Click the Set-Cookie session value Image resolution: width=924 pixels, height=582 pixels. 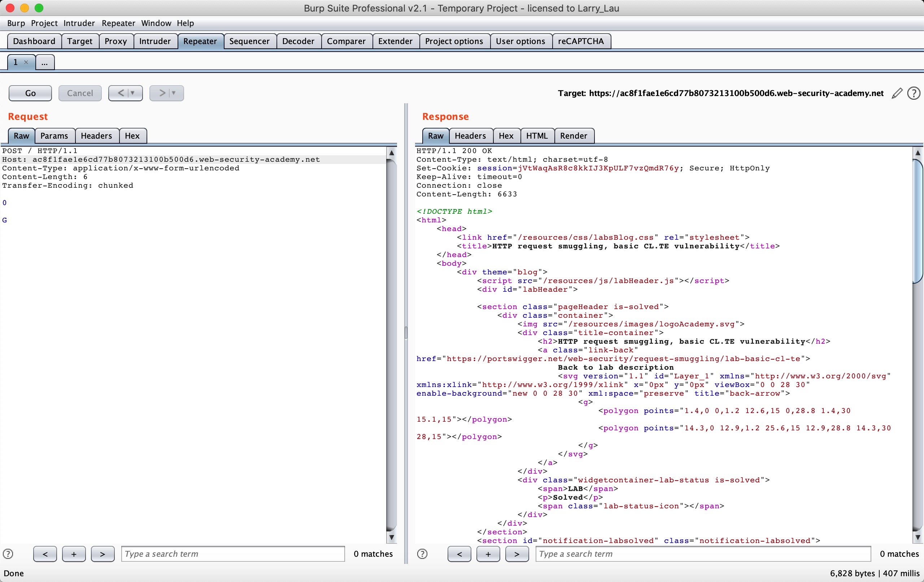pyautogui.click(x=598, y=168)
